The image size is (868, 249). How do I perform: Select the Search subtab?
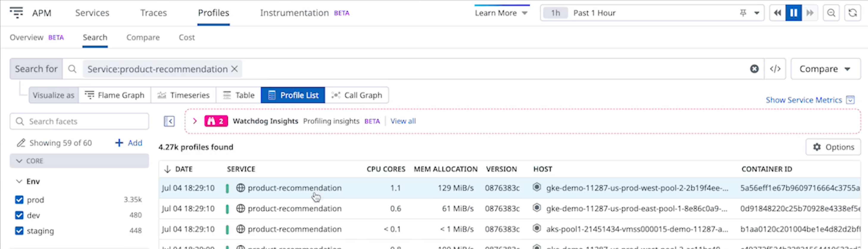pyautogui.click(x=95, y=38)
